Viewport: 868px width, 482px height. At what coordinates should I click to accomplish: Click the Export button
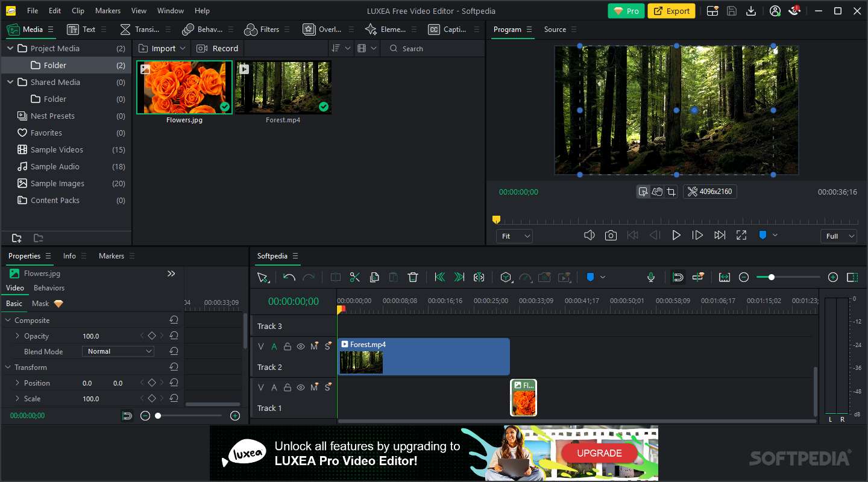pyautogui.click(x=671, y=11)
